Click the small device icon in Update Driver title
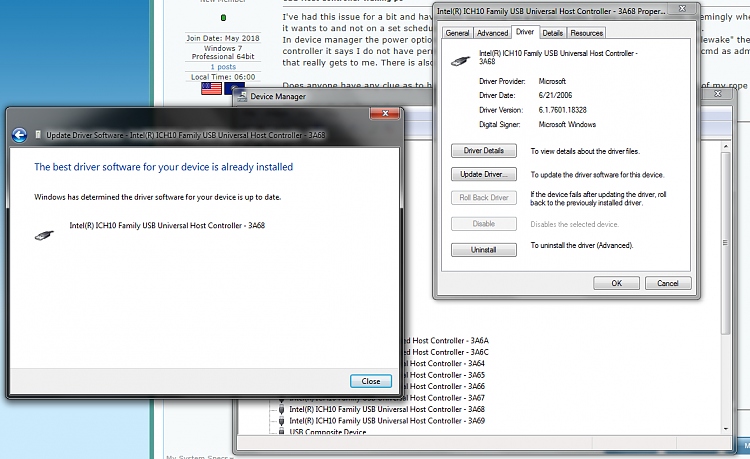Screen dimensions: 750x459 click(38, 135)
